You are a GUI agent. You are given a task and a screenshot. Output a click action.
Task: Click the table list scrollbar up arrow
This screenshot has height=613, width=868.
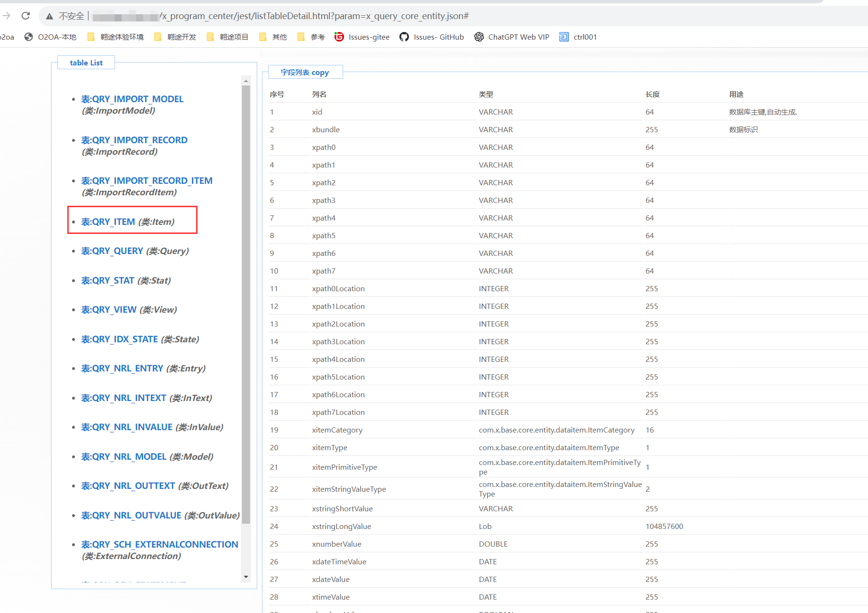pos(246,81)
